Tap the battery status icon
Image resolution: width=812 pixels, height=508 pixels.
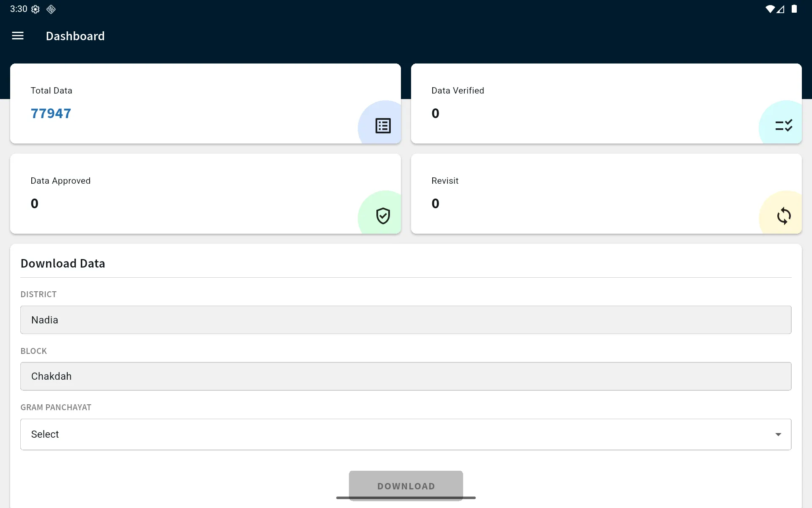click(x=794, y=9)
